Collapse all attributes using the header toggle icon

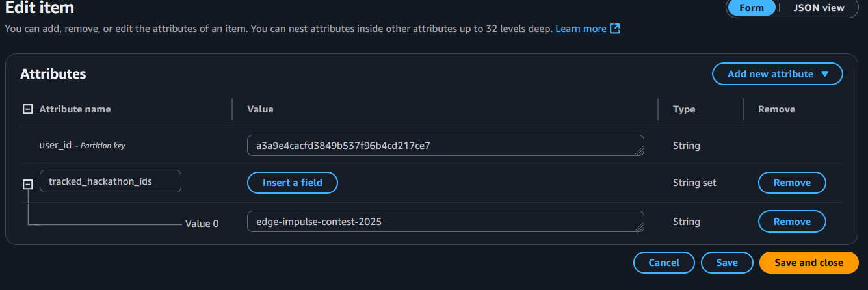27,109
